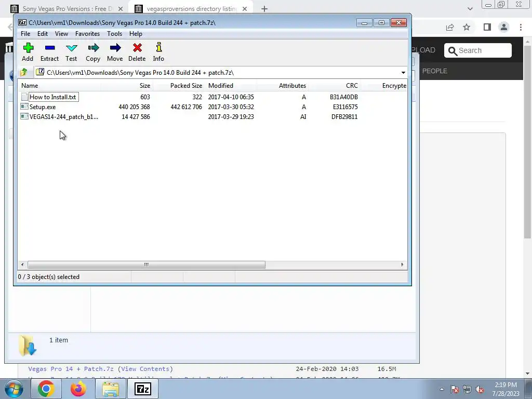Click the network tray icon

click(x=467, y=389)
